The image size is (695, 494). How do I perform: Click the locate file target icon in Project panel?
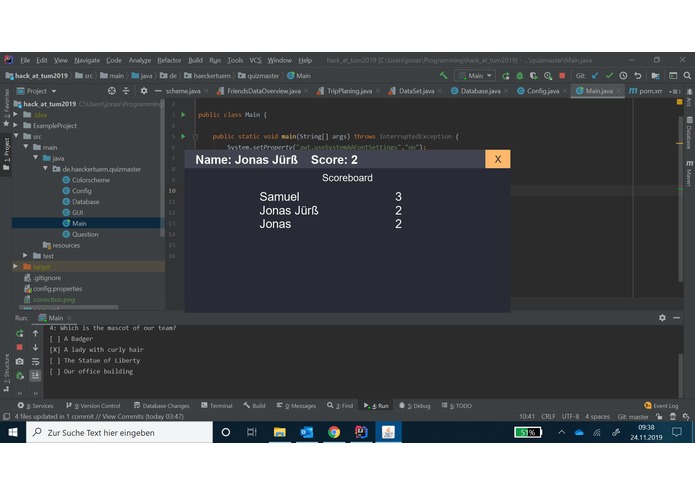(x=112, y=91)
